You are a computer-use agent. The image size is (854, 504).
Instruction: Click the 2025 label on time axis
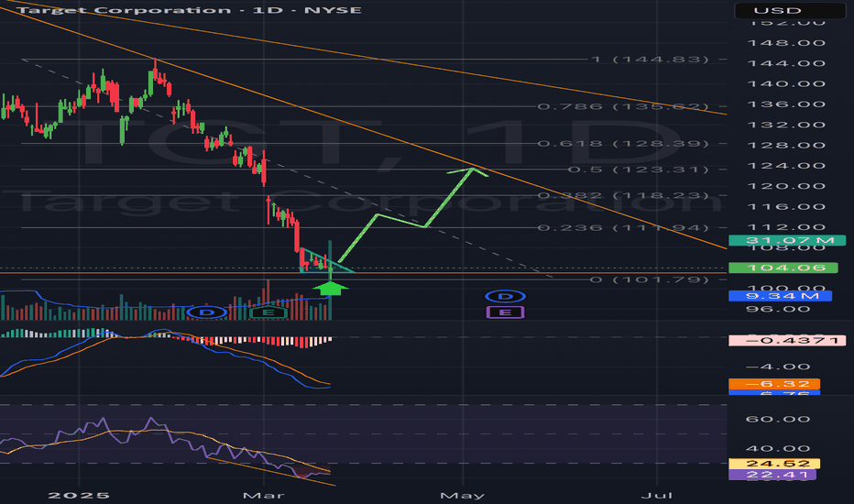[x=79, y=495]
